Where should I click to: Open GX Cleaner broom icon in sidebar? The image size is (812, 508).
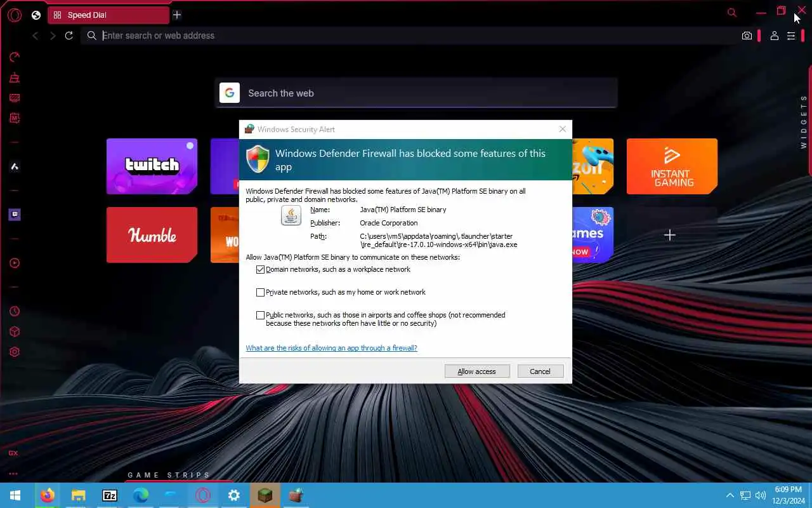[x=15, y=78]
